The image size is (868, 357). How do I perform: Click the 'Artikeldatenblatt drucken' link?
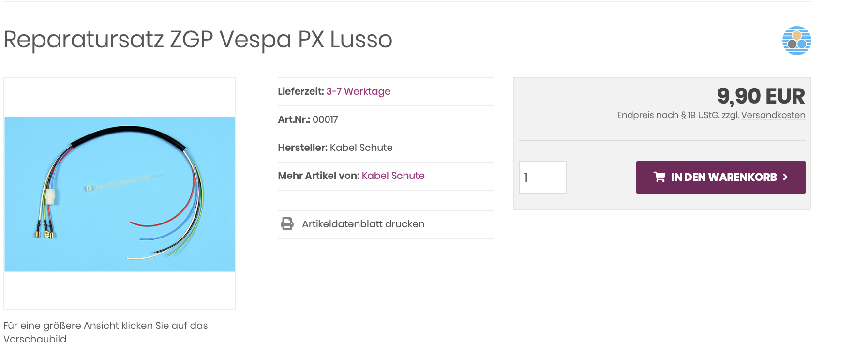(363, 224)
